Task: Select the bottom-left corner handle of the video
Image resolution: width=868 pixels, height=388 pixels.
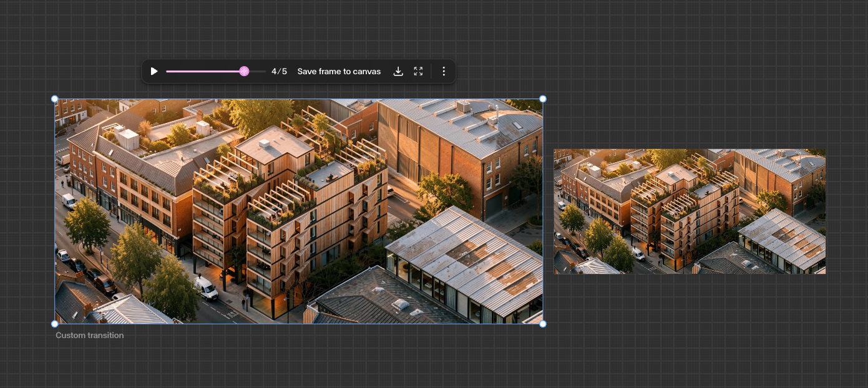Action: 54,324
